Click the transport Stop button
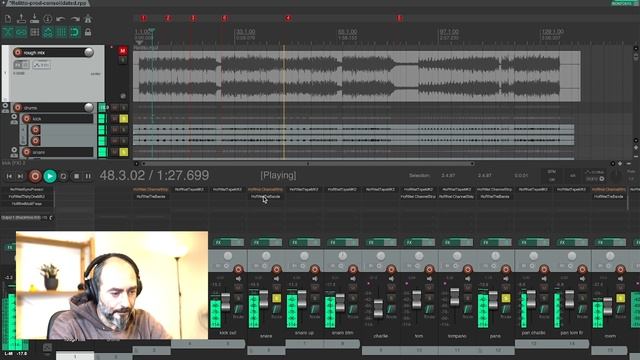Image resolution: width=640 pixels, height=360 pixels. (x=76, y=176)
